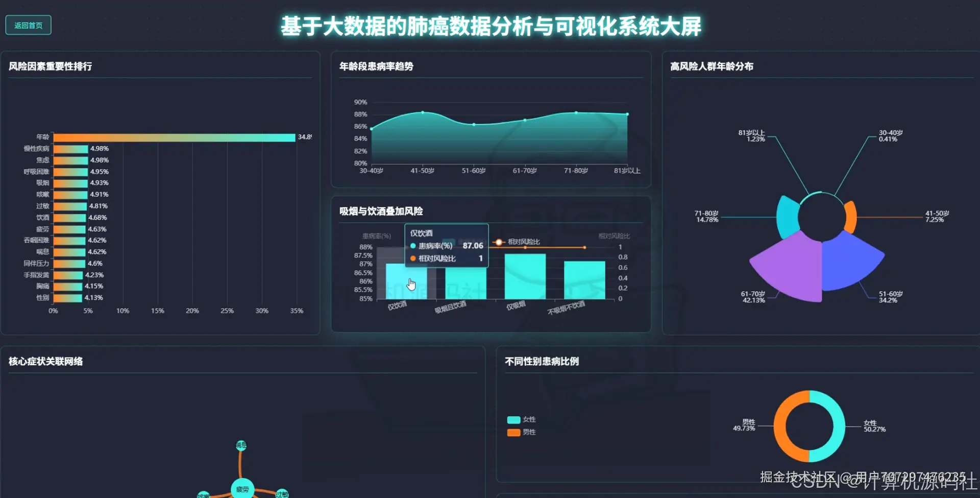Toggle the 女性 legend in 不同性别患病比例
This screenshot has height=498, width=980.
521,419
